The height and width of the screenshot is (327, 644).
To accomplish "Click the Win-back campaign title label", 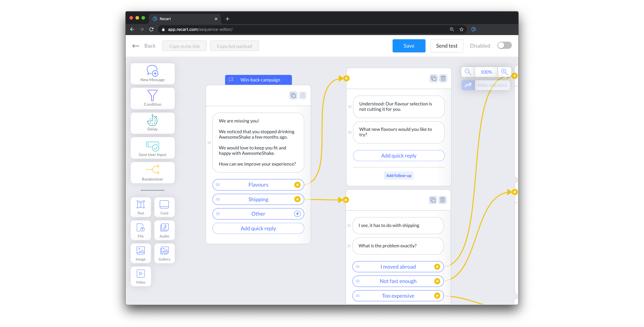I will click(x=258, y=80).
